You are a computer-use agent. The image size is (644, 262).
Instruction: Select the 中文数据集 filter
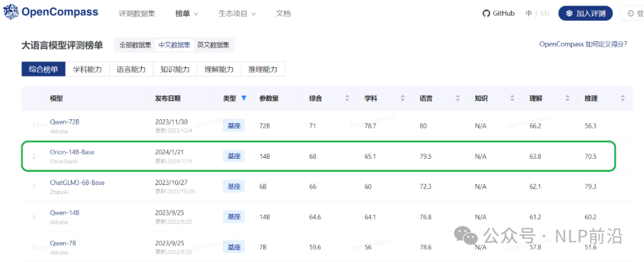tap(174, 45)
